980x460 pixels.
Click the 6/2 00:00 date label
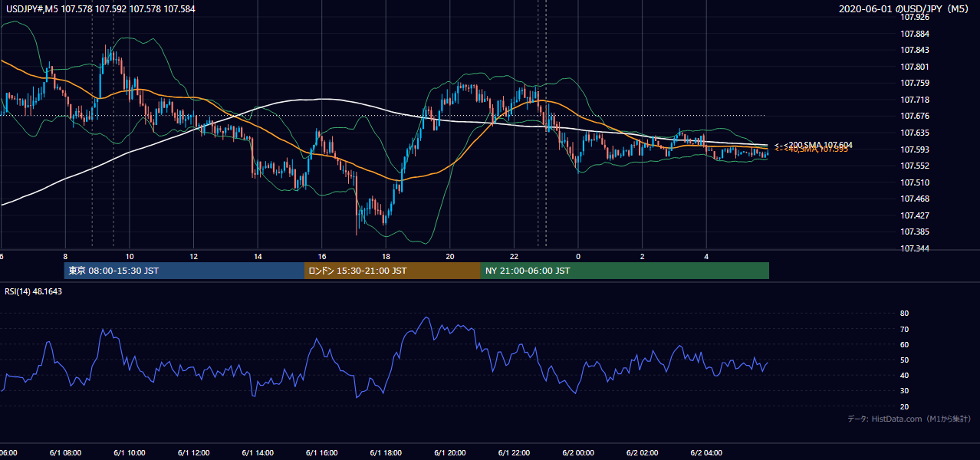point(578,453)
